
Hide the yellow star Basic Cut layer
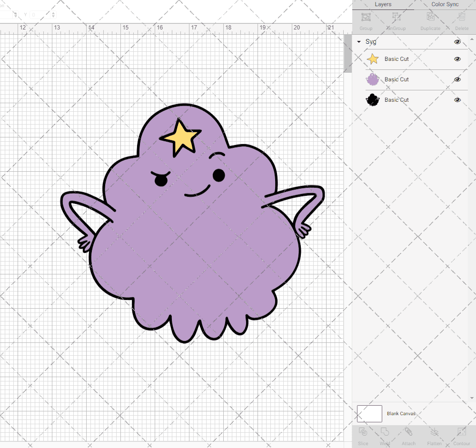coord(457,59)
